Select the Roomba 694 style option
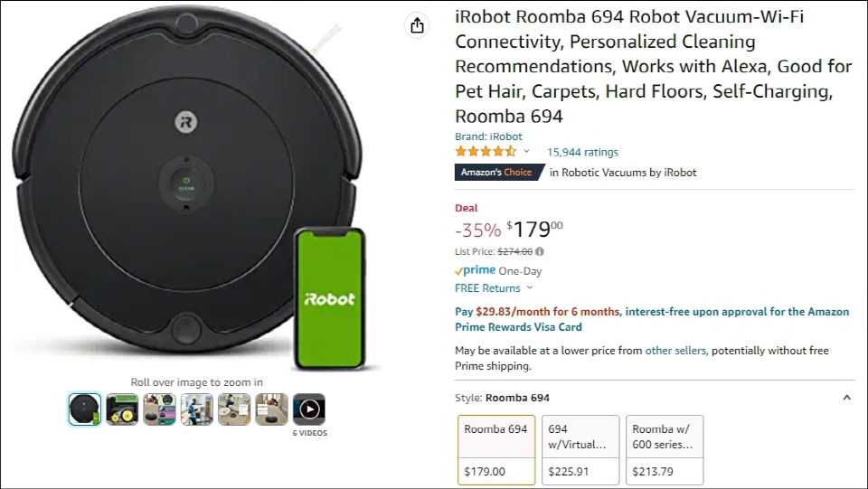Viewport: 868px width, 489px height. pos(495,449)
